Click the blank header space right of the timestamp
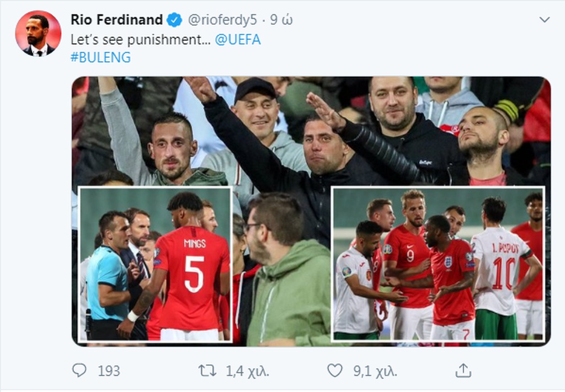 point(414,20)
